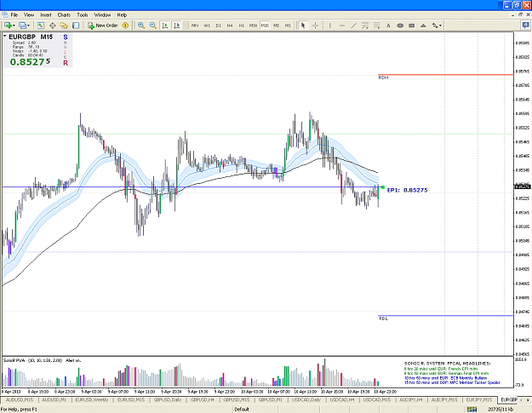Switch to the AUDUSD,M15 chart tab
532x413 pixels.
pyautogui.click(x=20, y=400)
